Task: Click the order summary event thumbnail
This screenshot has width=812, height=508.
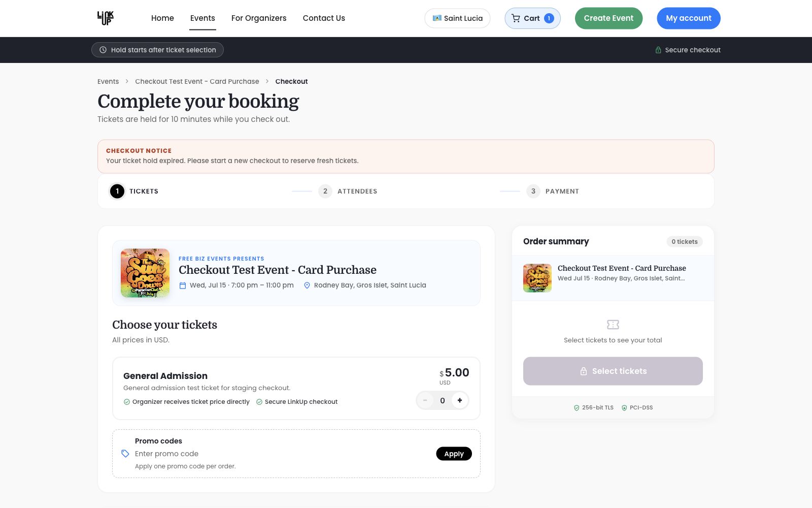Action: pyautogui.click(x=537, y=278)
